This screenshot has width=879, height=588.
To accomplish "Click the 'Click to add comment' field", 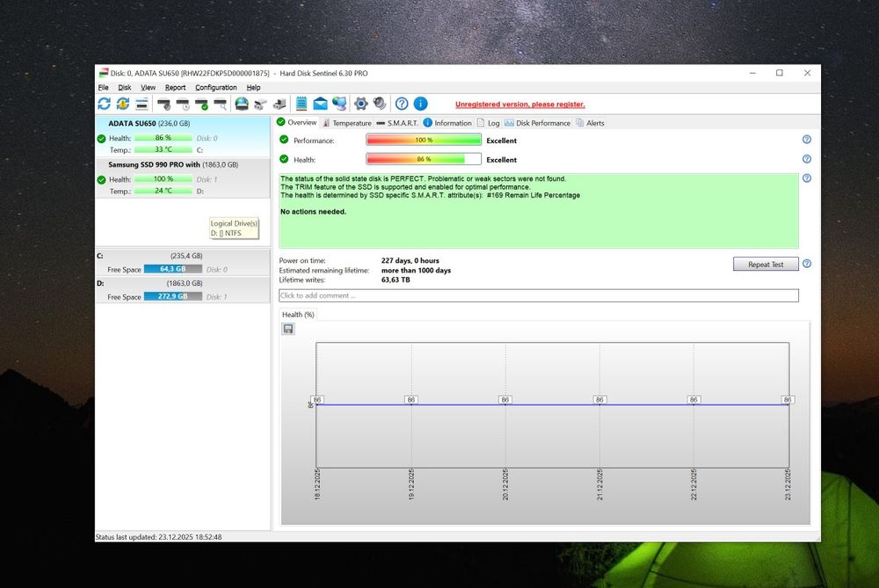I will click(x=538, y=295).
